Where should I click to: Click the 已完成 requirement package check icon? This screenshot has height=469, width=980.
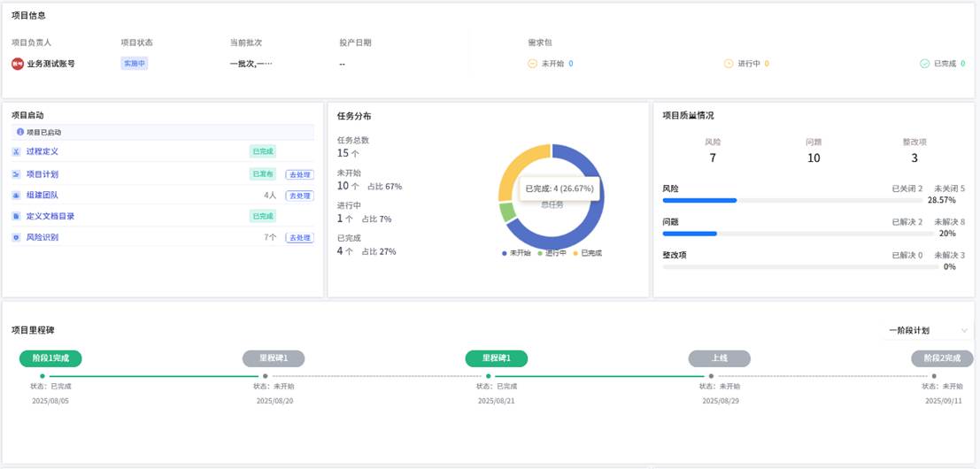point(925,64)
